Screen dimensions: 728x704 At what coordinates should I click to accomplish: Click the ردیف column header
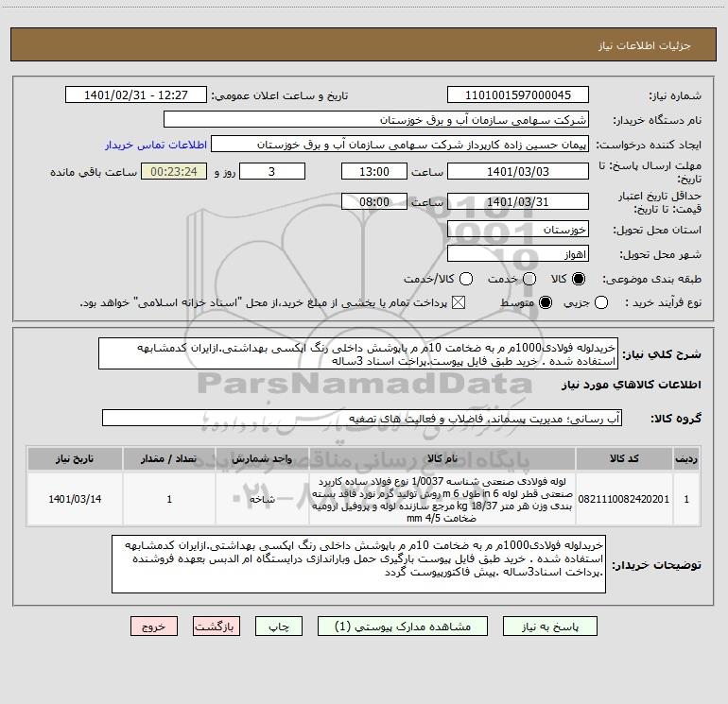(686, 458)
